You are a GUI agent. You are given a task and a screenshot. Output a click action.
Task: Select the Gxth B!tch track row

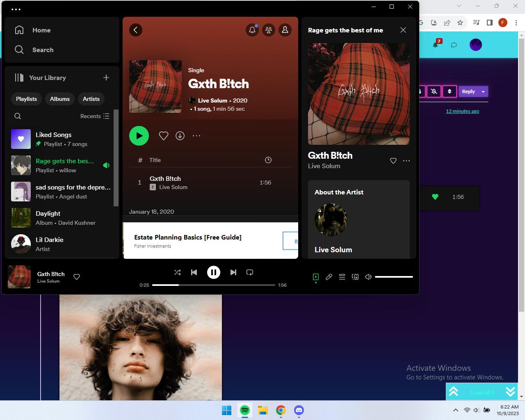[210, 183]
